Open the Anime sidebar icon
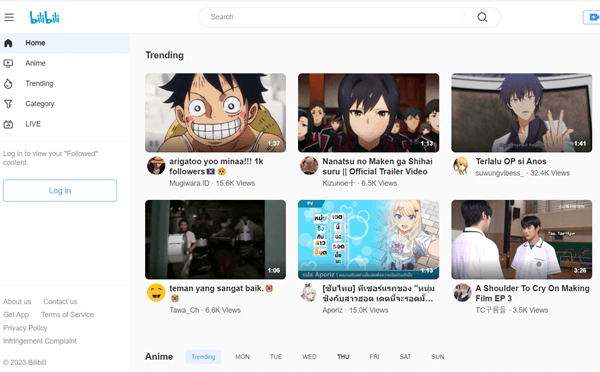600x372 pixels. tap(8, 63)
